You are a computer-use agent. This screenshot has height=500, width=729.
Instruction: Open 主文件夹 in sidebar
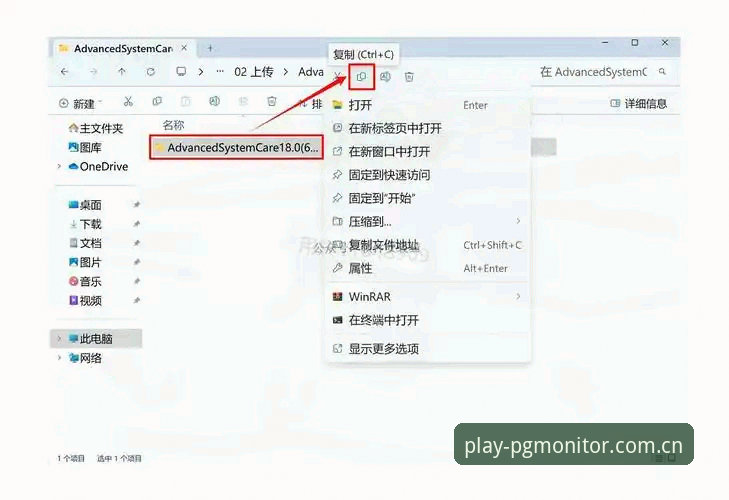pos(95,128)
